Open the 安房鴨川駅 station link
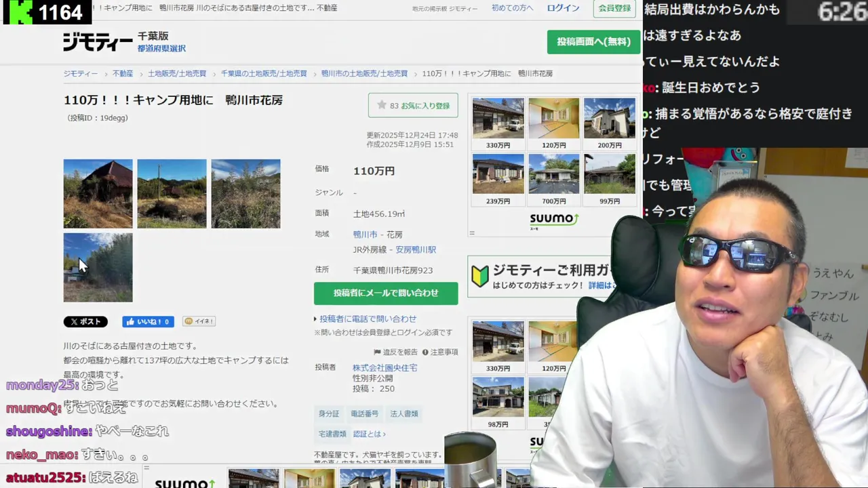The width and height of the screenshot is (868, 488). click(416, 249)
